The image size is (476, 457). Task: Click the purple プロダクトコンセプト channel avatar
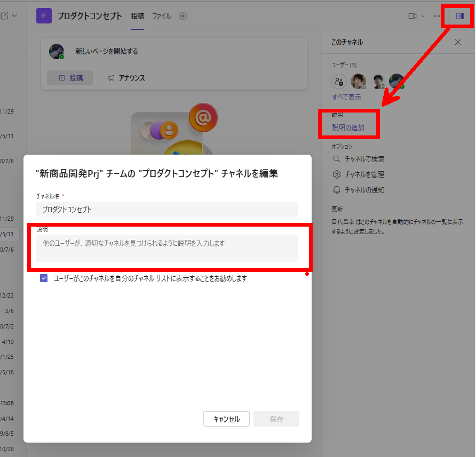pos(44,16)
